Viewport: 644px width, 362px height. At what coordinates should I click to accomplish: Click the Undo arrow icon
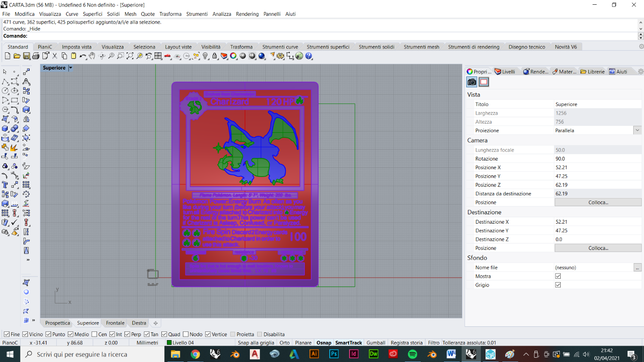click(83, 56)
